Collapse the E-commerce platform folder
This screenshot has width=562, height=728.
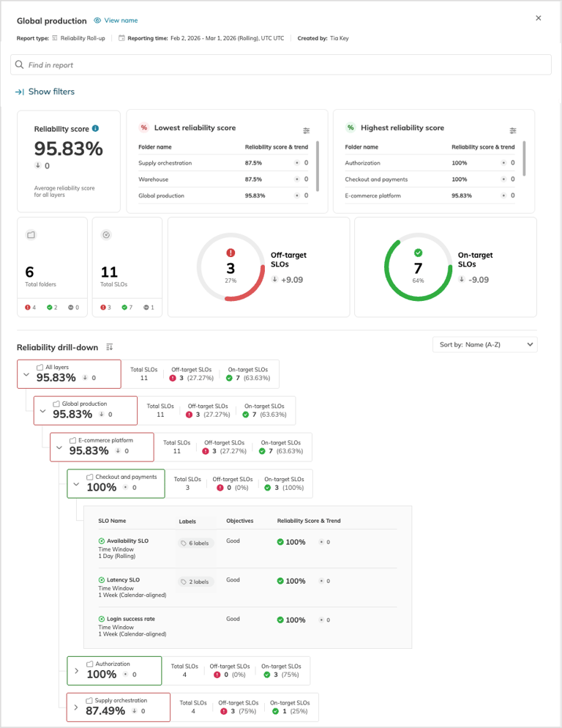(x=59, y=447)
